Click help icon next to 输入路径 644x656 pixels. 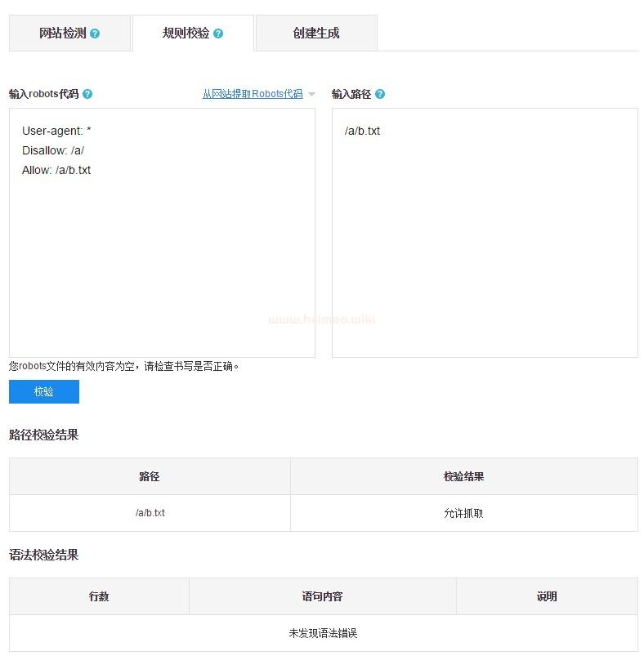(x=380, y=94)
